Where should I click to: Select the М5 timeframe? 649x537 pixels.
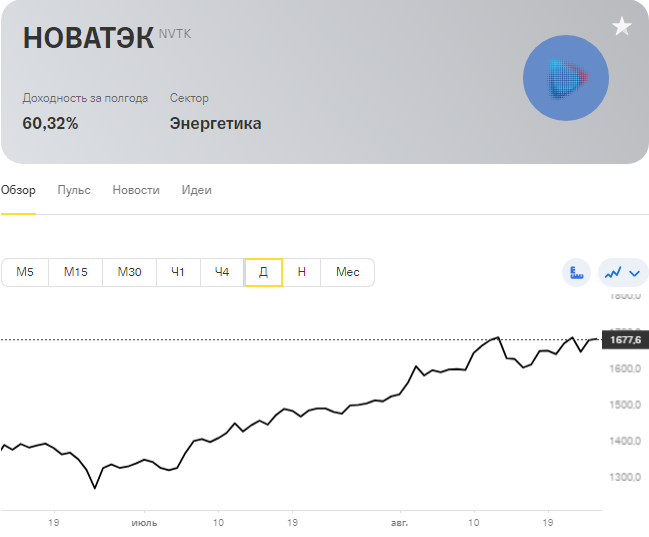pyautogui.click(x=25, y=272)
